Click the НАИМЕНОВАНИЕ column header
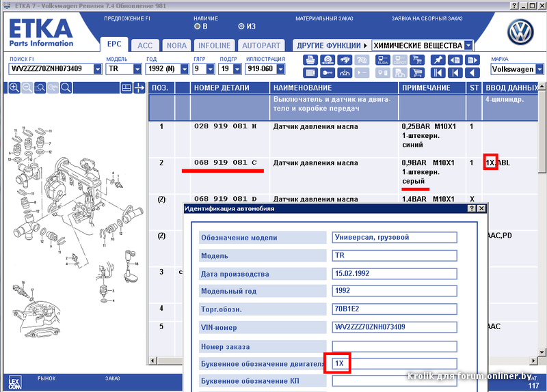The height and width of the screenshot is (392, 547). pyautogui.click(x=334, y=88)
